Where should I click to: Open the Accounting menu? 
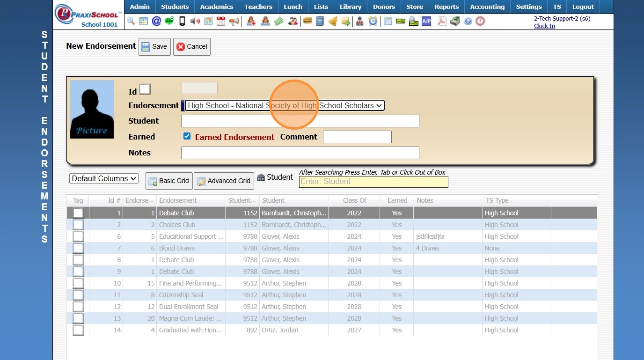487,7
